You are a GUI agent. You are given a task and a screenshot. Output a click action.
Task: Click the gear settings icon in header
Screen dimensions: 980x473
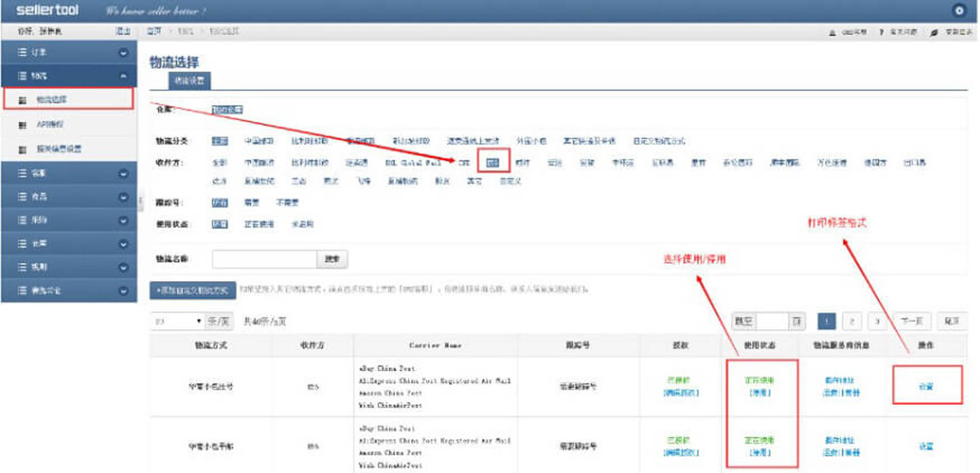[959, 11]
